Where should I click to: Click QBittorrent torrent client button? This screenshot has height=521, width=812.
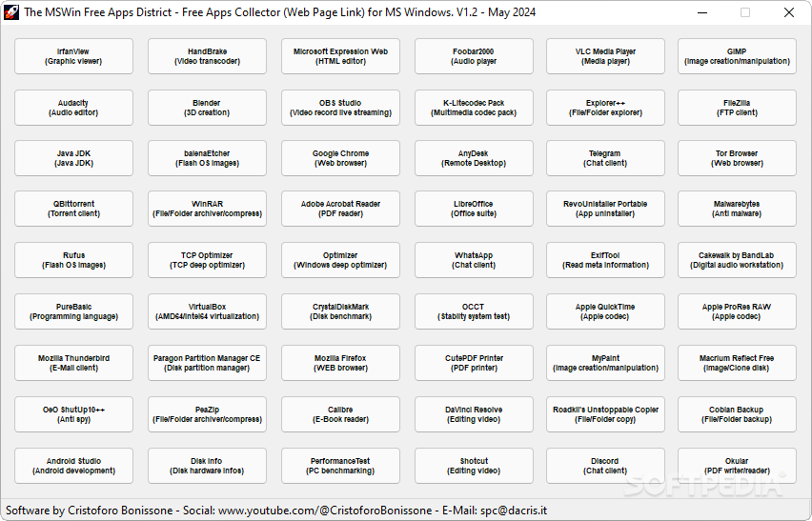pos(73,209)
